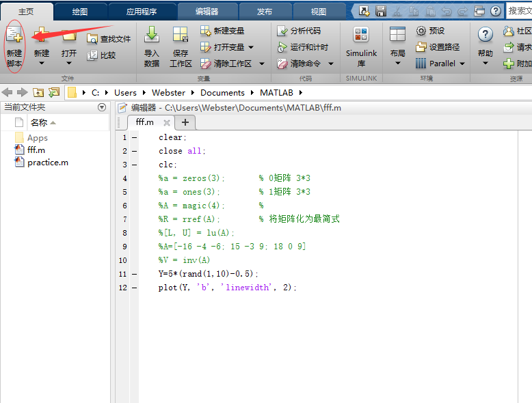Click Analyze Code (分析代码)
This screenshot has height=403, width=532.
(299, 31)
